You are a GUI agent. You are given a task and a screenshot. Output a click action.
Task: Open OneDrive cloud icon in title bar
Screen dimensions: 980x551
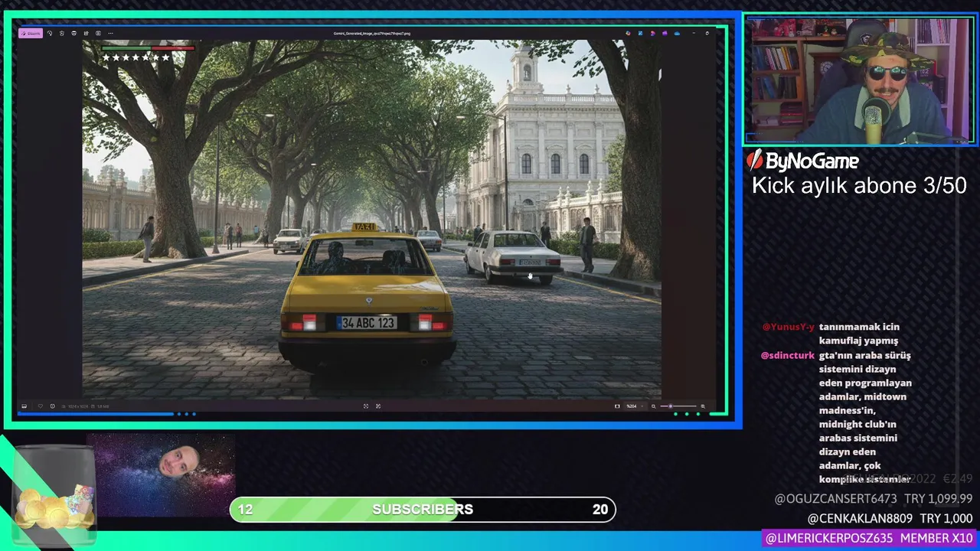pyautogui.click(x=677, y=33)
